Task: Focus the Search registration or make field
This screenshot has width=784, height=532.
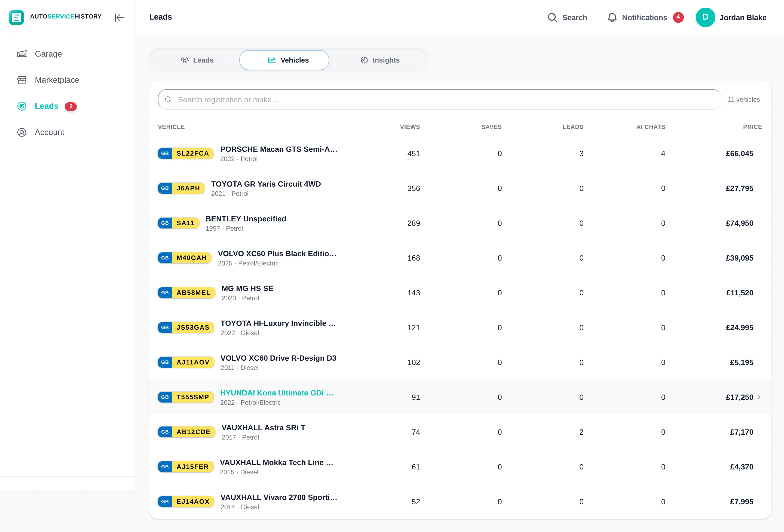Action: click(439, 100)
